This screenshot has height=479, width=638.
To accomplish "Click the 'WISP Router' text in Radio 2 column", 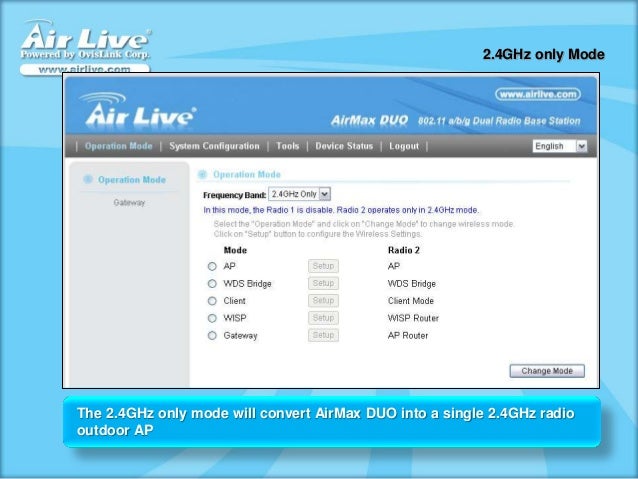I will (413, 318).
